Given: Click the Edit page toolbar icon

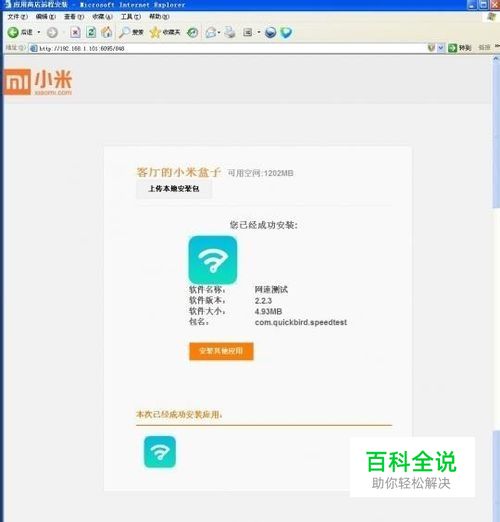Looking at the screenshot, I should coord(248,32).
